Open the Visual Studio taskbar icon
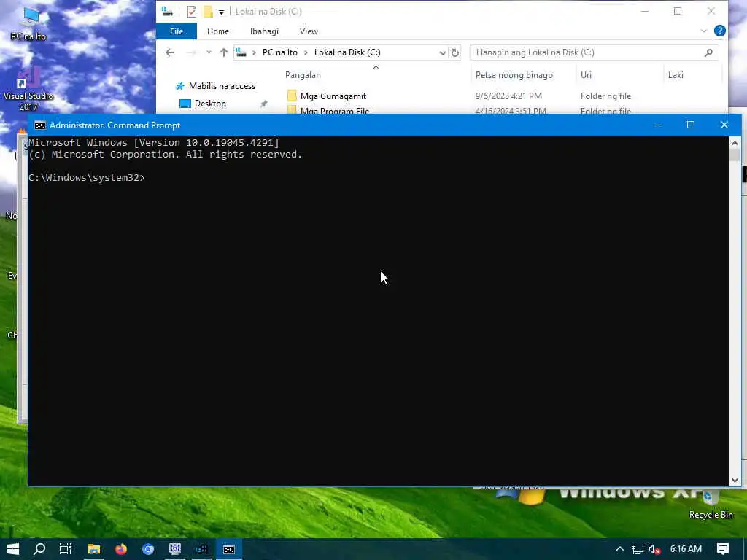Viewport: 747px width, 560px height. (x=201, y=549)
